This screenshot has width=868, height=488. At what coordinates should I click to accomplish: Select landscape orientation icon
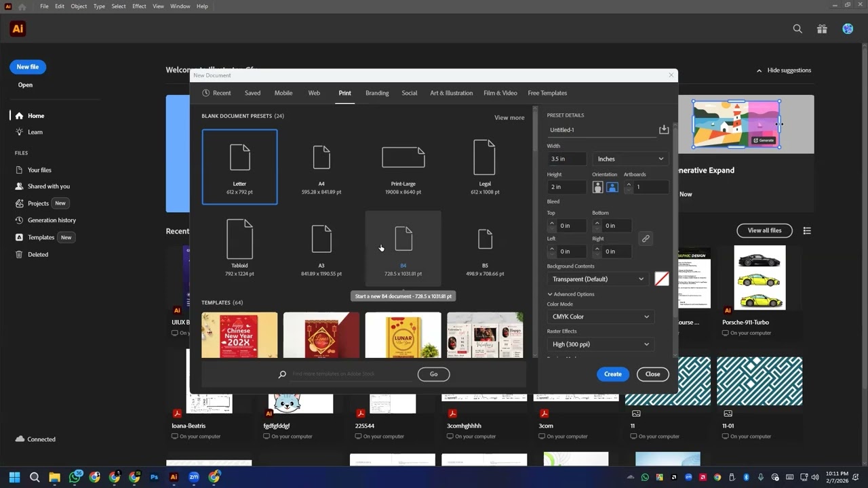612,187
